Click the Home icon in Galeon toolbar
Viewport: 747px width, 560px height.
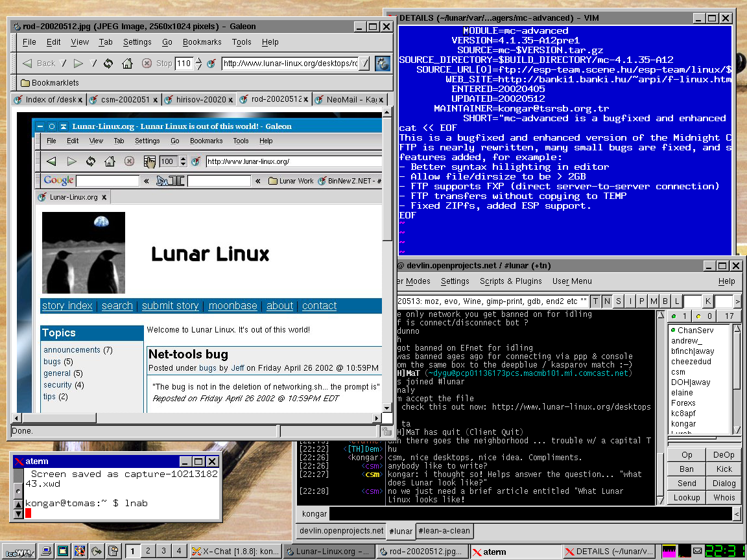pyautogui.click(x=127, y=64)
